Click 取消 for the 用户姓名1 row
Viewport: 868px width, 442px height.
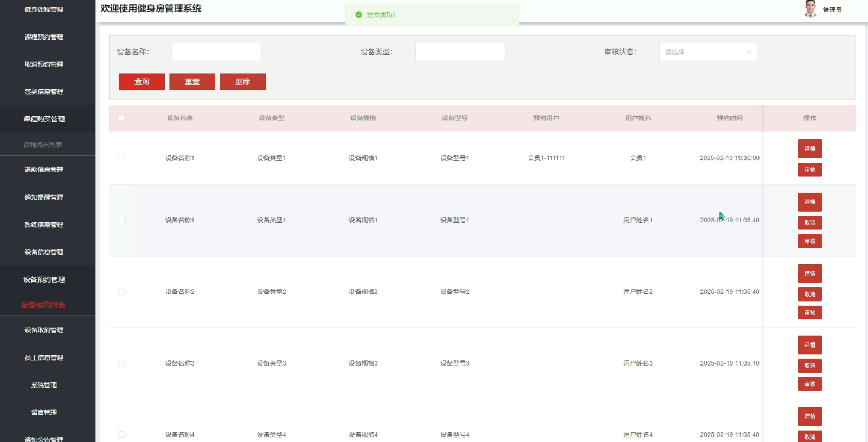point(809,222)
